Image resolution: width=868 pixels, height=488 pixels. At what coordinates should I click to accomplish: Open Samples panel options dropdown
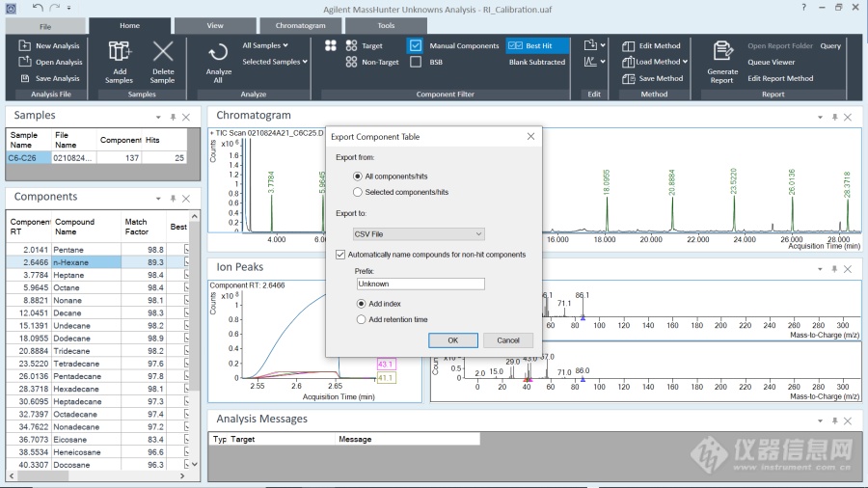click(158, 118)
